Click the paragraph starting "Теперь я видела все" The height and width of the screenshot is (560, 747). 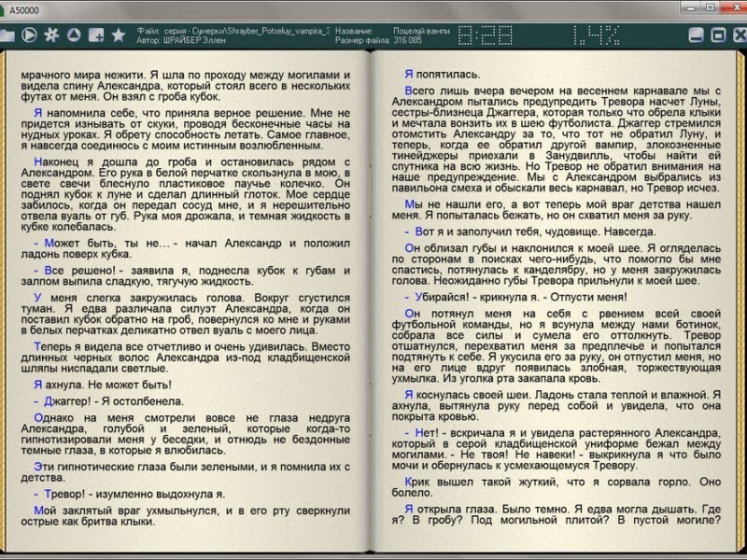point(185,357)
